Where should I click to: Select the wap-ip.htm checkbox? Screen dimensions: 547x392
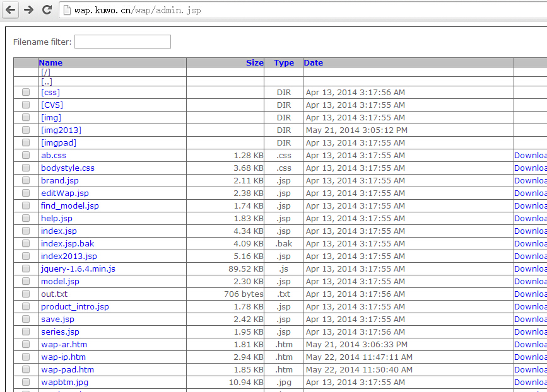point(26,357)
